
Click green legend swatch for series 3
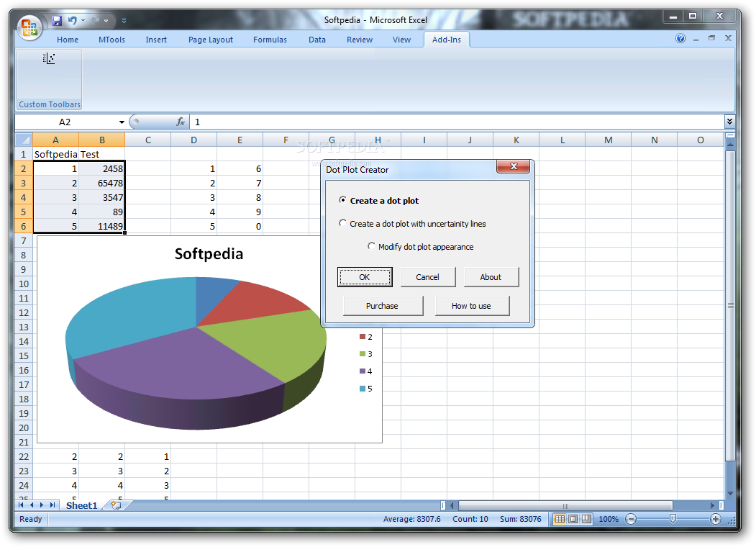(363, 354)
